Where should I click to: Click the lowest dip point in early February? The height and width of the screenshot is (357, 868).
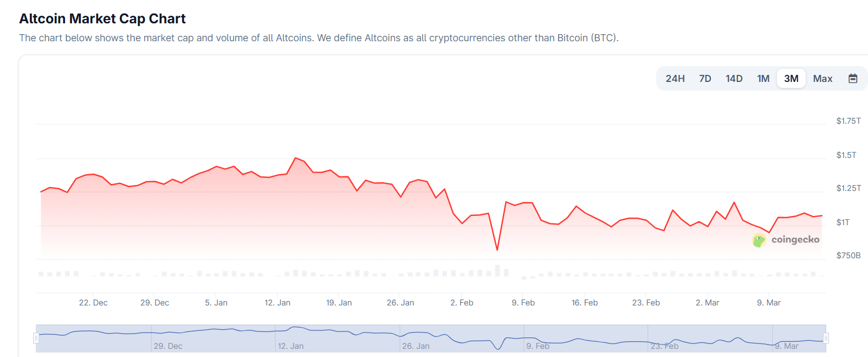(x=497, y=250)
